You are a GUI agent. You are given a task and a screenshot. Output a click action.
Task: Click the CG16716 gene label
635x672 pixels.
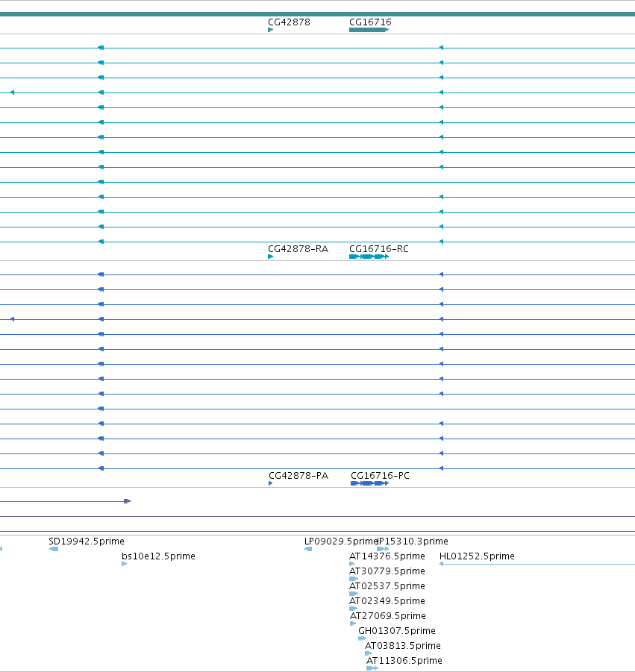coord(370,22)
